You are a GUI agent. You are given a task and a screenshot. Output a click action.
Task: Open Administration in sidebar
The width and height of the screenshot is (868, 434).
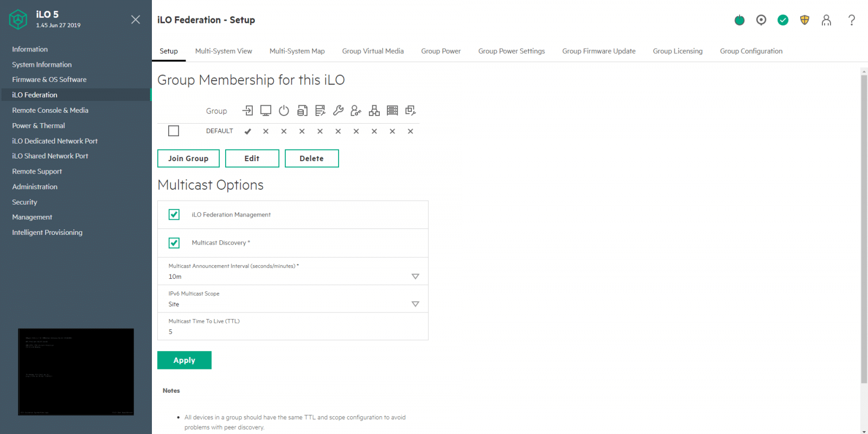pos(35,187)
